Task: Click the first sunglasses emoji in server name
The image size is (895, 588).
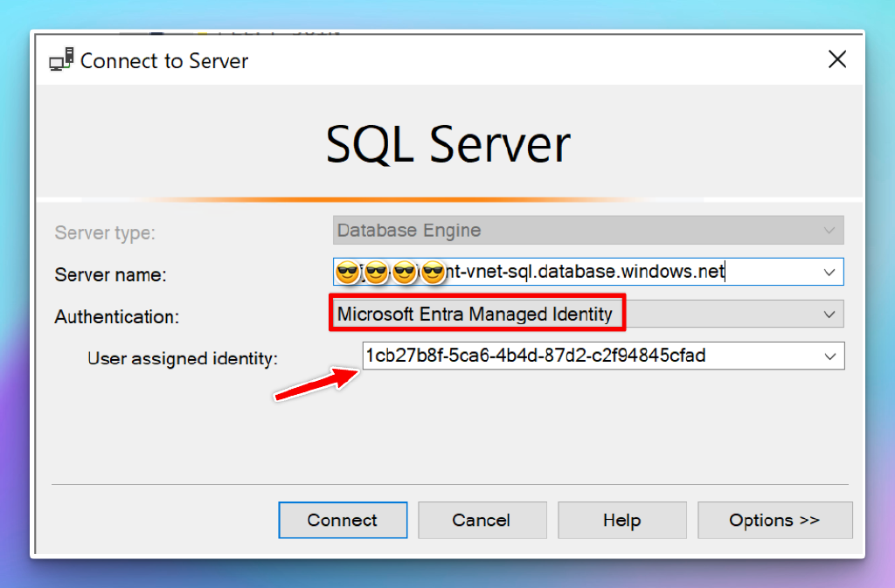Action: click(347, 272)
